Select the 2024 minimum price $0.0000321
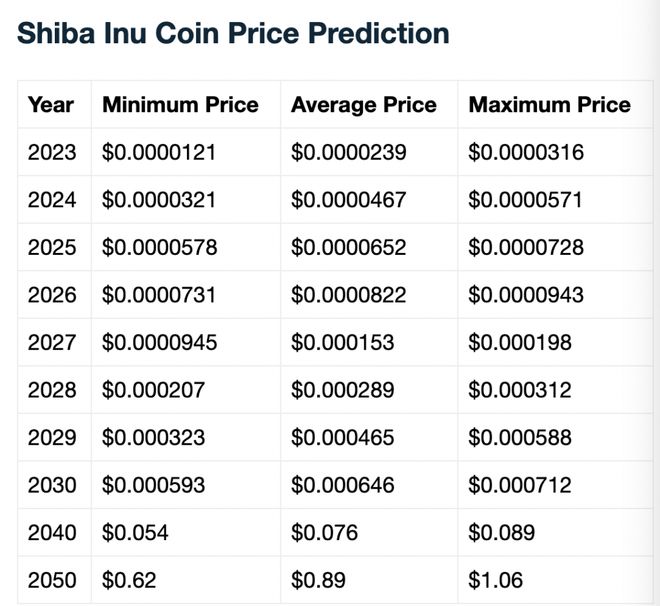This screenshot has width=660, height=606. 160,200
